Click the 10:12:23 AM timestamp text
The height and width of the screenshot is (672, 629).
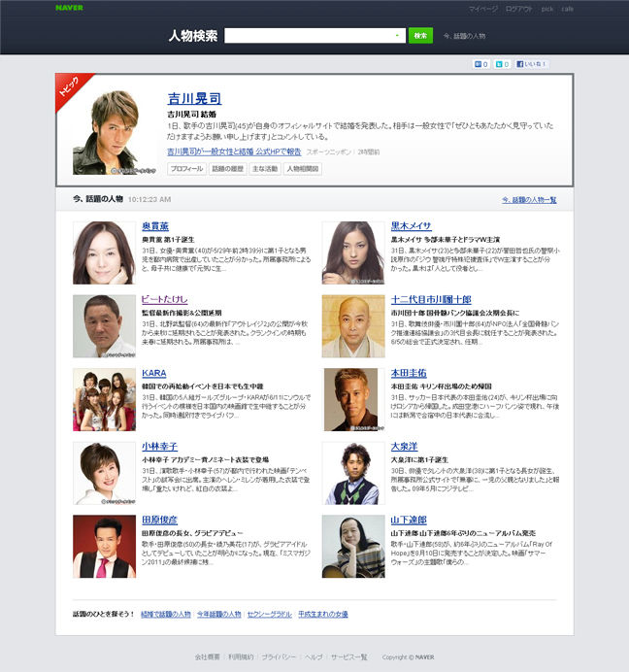149,199
